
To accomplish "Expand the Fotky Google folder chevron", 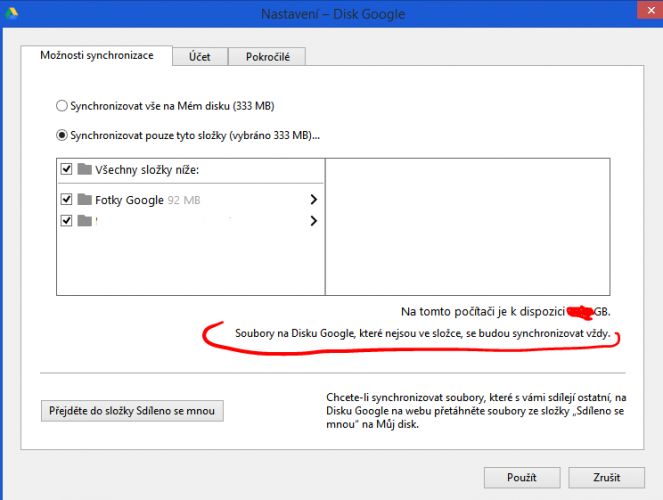I will 313,199.
